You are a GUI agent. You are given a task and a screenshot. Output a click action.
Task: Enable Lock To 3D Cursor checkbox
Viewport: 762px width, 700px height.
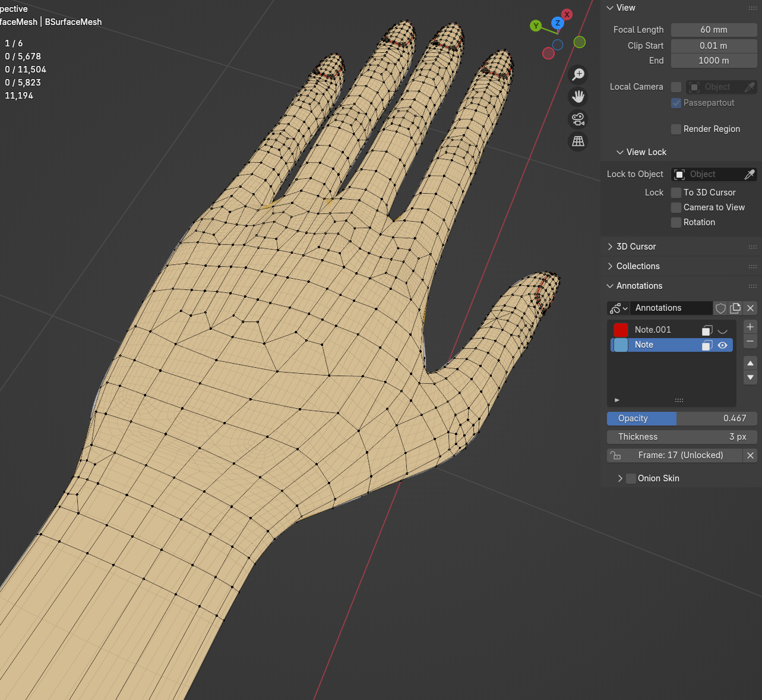(676, 193)
